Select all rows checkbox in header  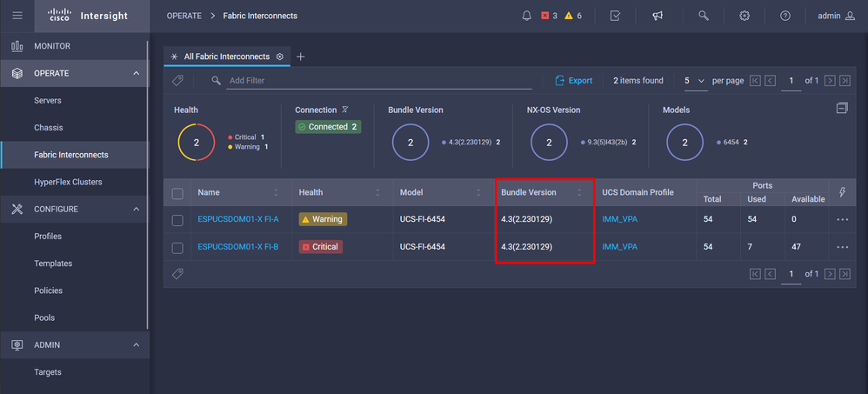[177, 193]
